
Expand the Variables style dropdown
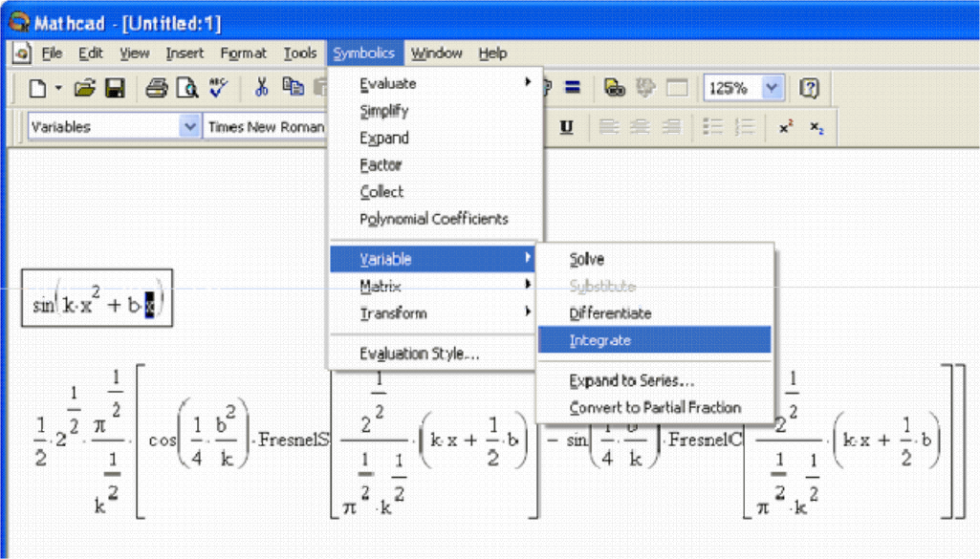tap(189, 127)
